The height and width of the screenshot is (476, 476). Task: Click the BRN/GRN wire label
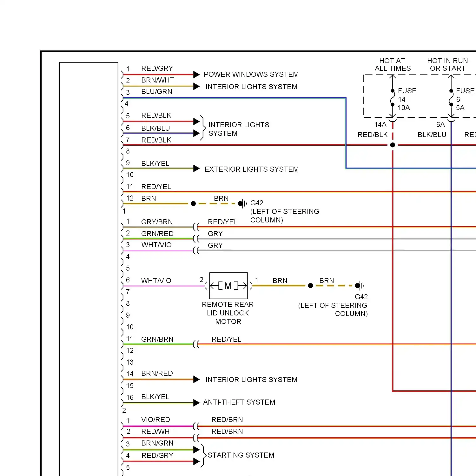tap(157, 443)
